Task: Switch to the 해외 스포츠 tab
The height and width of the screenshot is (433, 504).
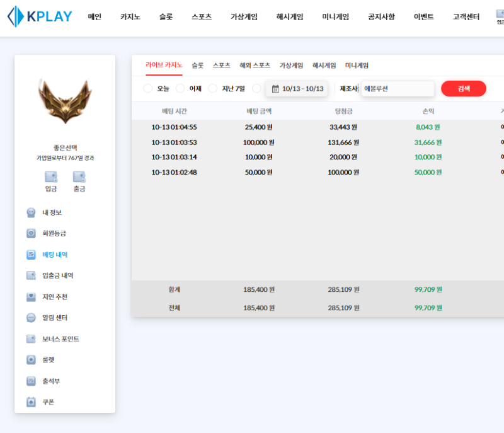Action: pyautogui.click(x=255, y=65)
